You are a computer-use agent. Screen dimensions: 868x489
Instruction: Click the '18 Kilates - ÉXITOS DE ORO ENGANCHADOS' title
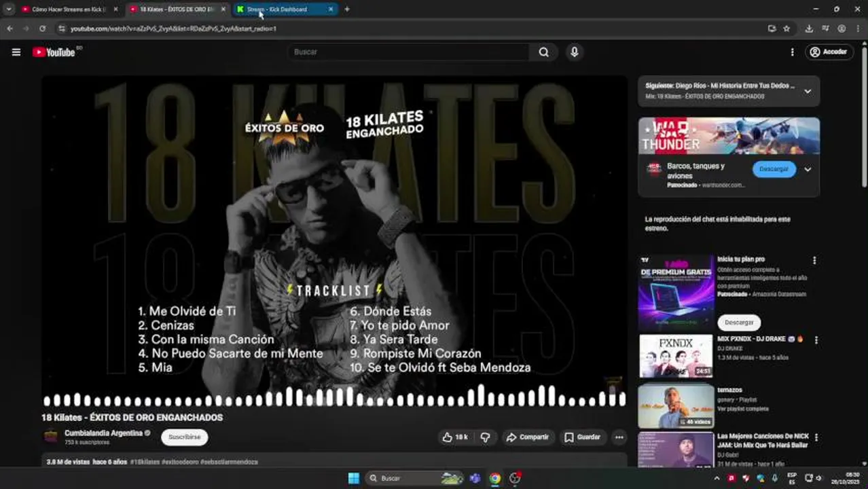132,418
